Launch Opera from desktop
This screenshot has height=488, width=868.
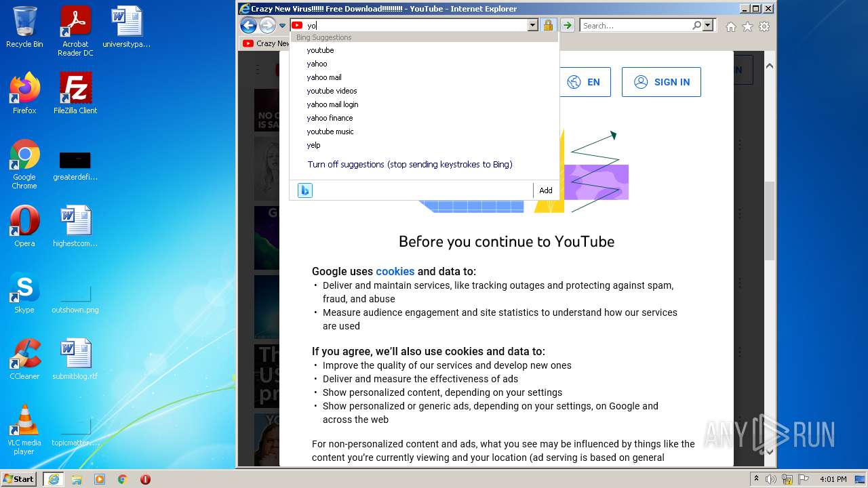coord(24,226)
